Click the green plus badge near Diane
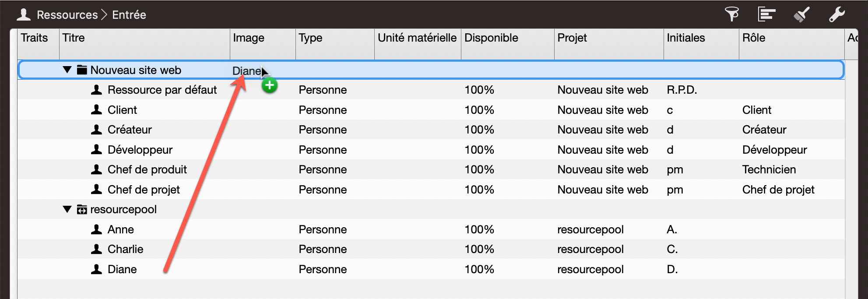 point(270,86)
